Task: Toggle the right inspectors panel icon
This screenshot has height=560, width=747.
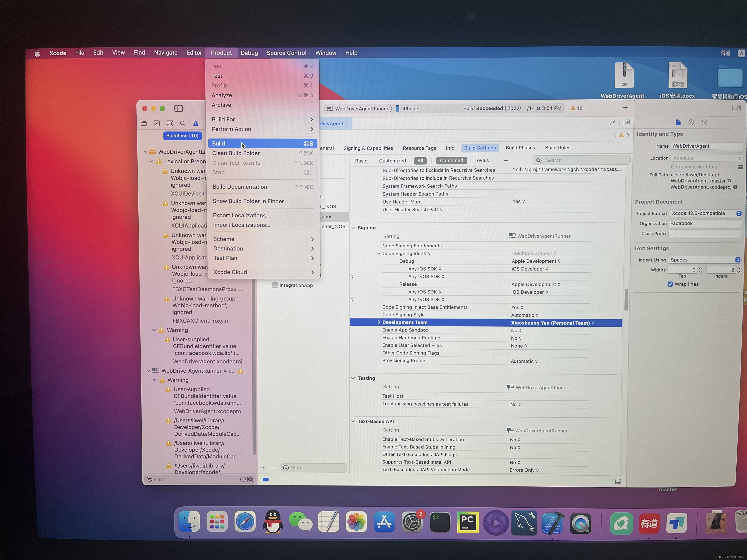Action: pyautogui.click(x=736, y=108)
